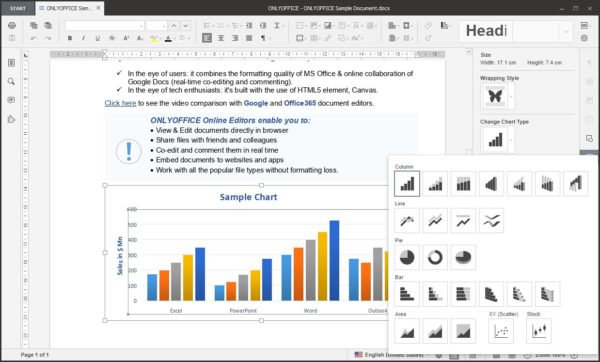
Task: Choose the stacked area chart type
Action: pyautogui.click(x=435, y=331)
